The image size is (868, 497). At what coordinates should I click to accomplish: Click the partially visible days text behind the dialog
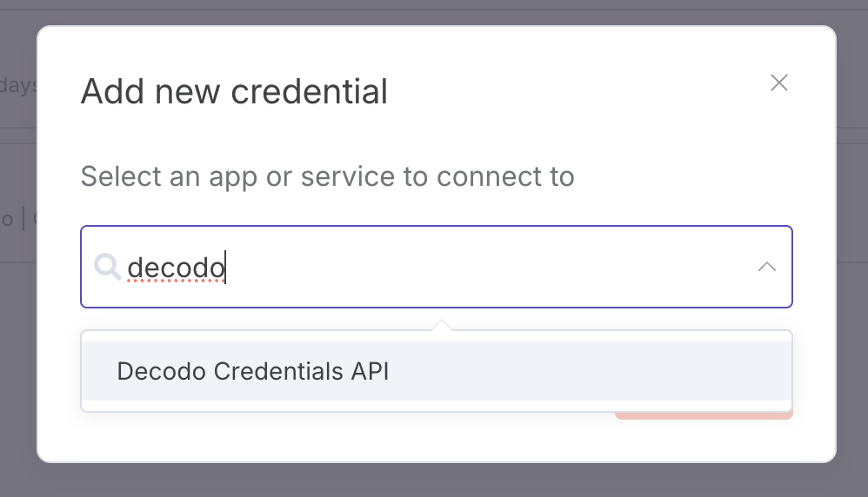pos(17,86)
